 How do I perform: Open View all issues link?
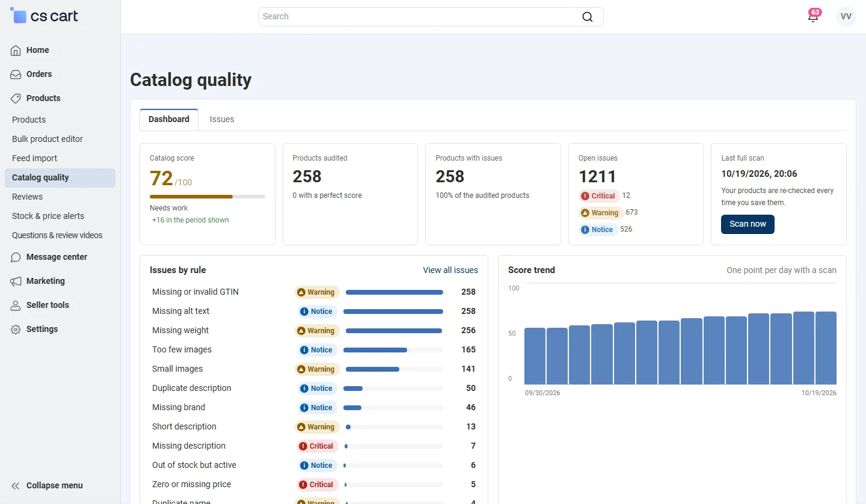pyautogui.click(x=450, y=270)
